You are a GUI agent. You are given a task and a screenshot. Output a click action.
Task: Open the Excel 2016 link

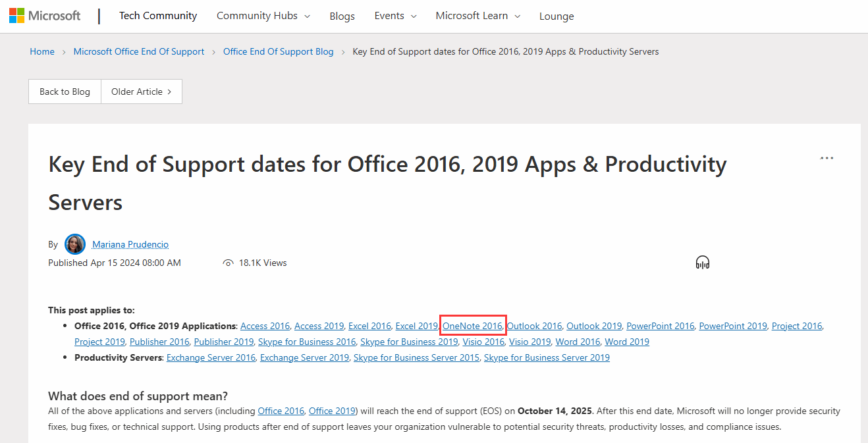coord(369,326)
